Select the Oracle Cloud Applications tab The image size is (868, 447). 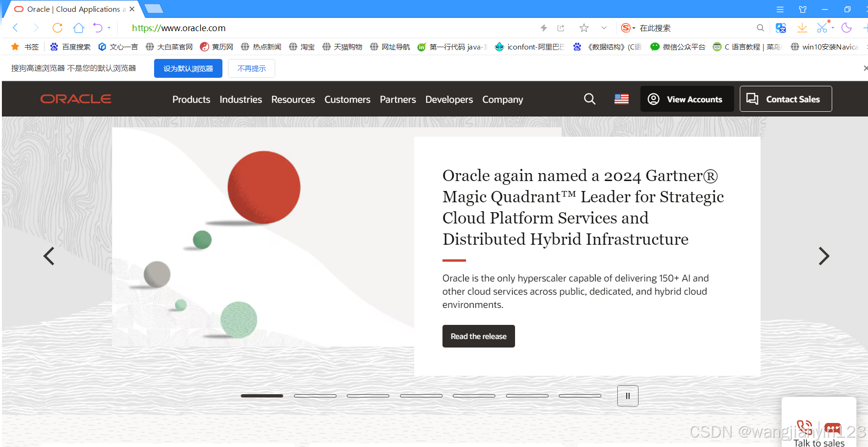pyautogui.click(x=71, y=9)
